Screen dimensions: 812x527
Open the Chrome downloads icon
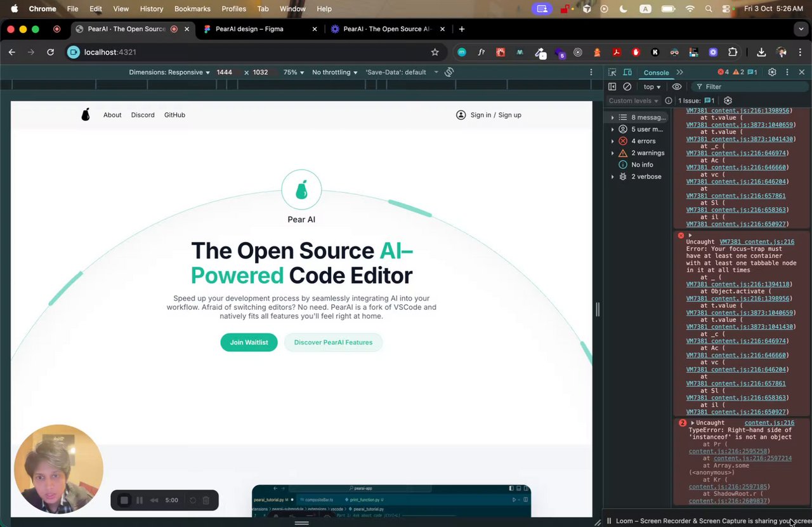[x=761, y=52]
